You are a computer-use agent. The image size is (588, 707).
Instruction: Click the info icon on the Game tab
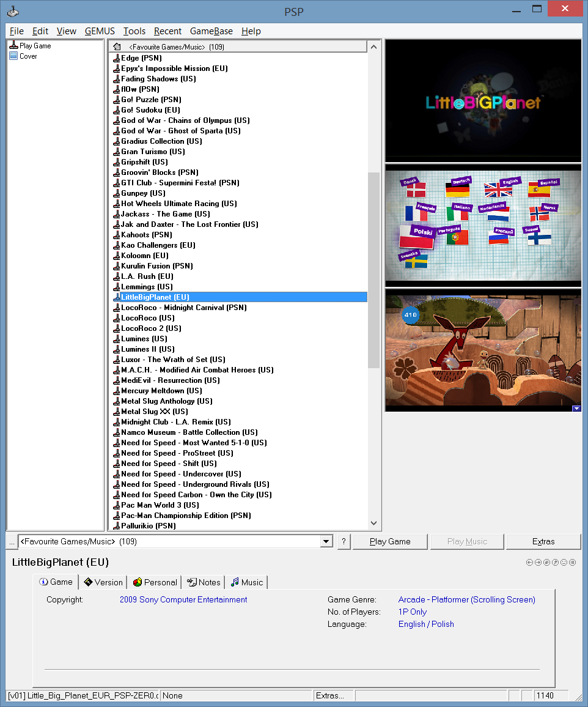[x=44, y=582]
